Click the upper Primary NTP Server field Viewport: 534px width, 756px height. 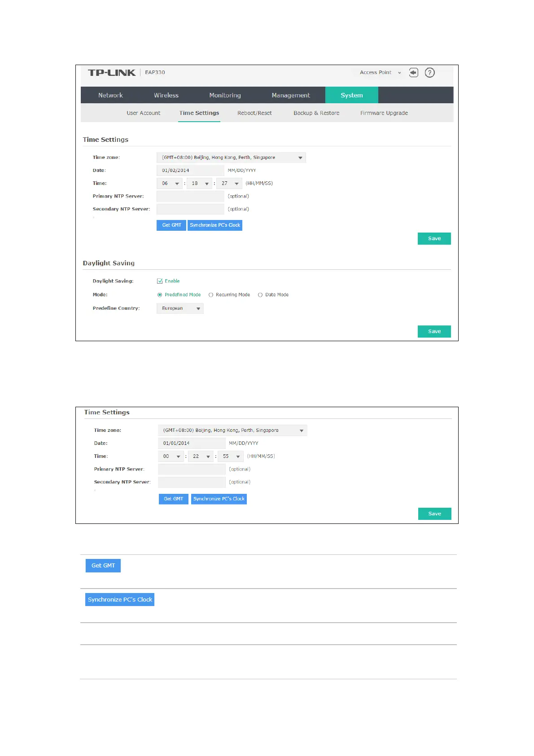tap(190, 196)
